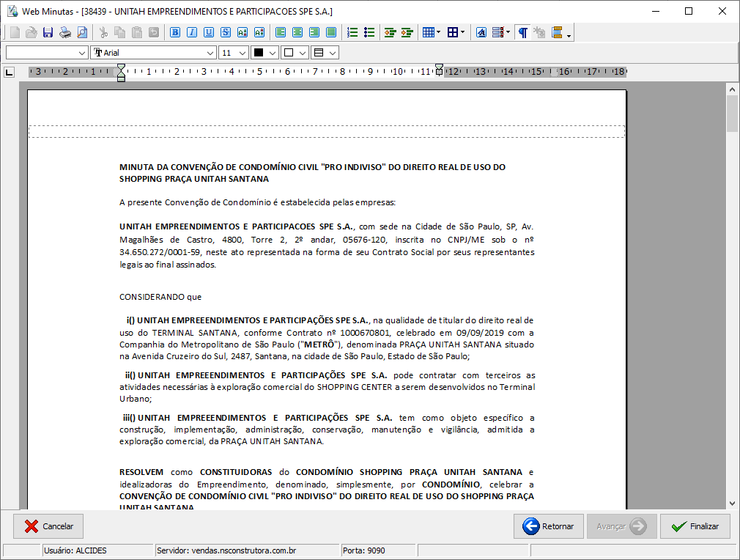Align text left
This screenshot has height=560, width=740.
pyautogui.click(x=281, y=32)
